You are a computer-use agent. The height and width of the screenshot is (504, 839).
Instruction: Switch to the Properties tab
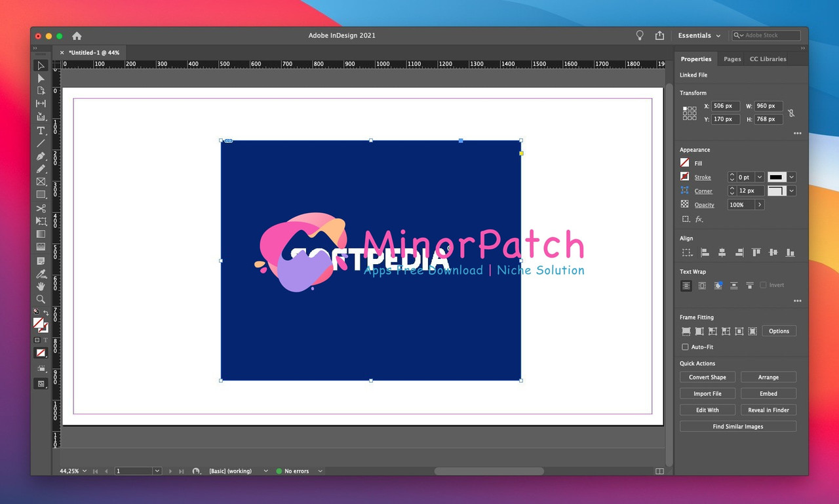[x=695, y=59]
